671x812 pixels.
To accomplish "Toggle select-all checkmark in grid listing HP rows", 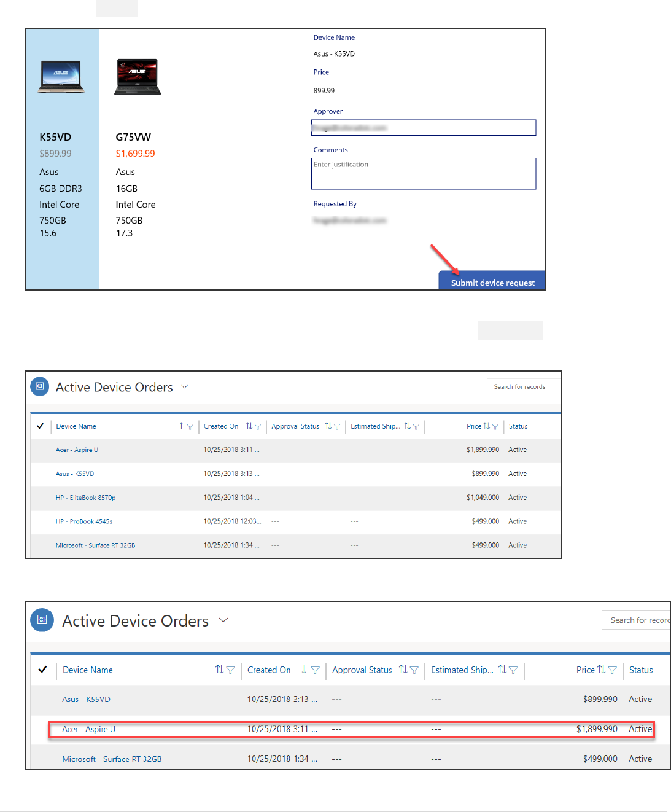I will tap(41, 426).
